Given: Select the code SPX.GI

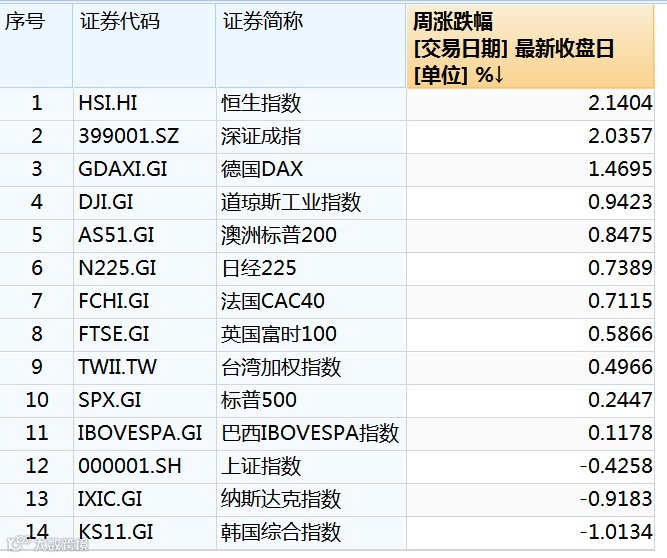Looking at the screenshot, I should 109,400.
